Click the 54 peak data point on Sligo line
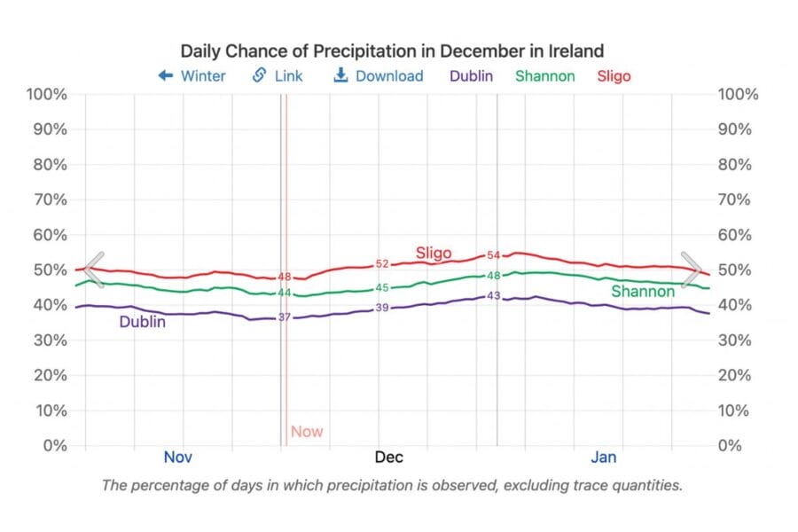Image resolution: width=798 pixels, height=532 pixels. point(495,256)
